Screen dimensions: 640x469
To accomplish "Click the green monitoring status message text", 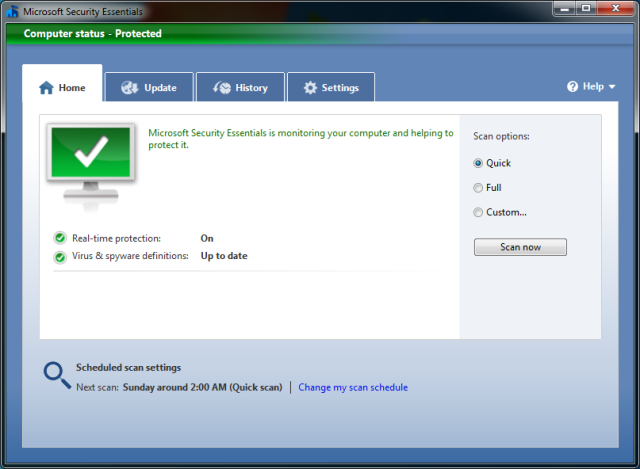I will pyautogui.click(x=301, y=139).
